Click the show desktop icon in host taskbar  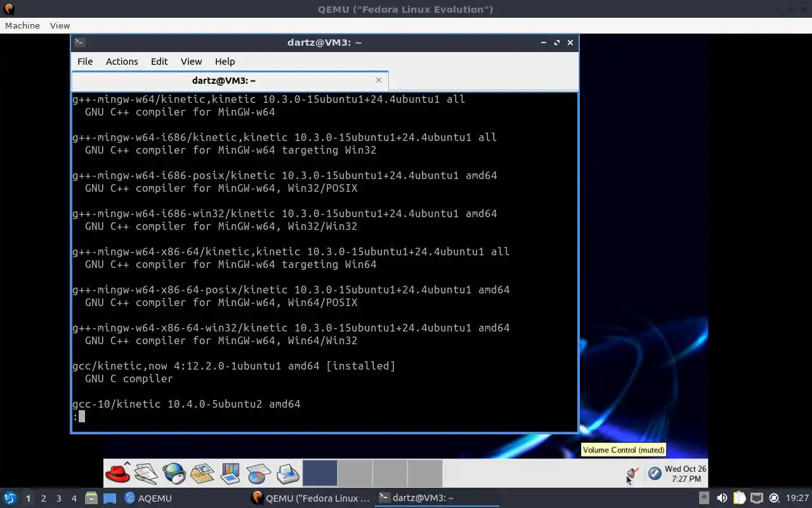point(110,498)
